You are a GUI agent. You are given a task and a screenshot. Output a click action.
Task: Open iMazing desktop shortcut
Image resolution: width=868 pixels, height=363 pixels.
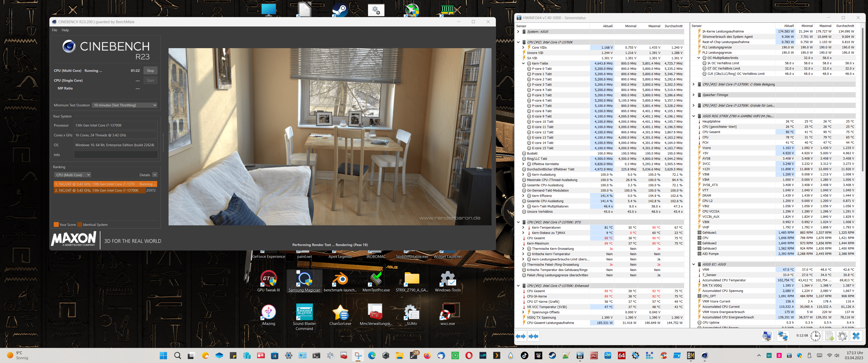click(x=268, y=315)
